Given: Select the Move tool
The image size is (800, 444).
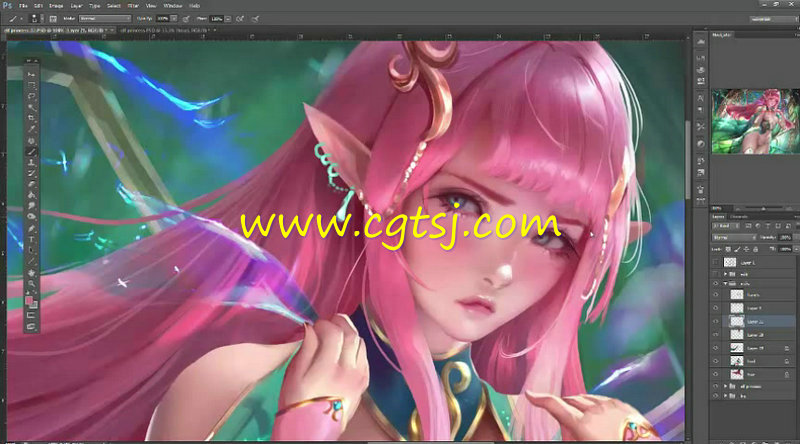Looking at the screenshot, I should 32,75.
